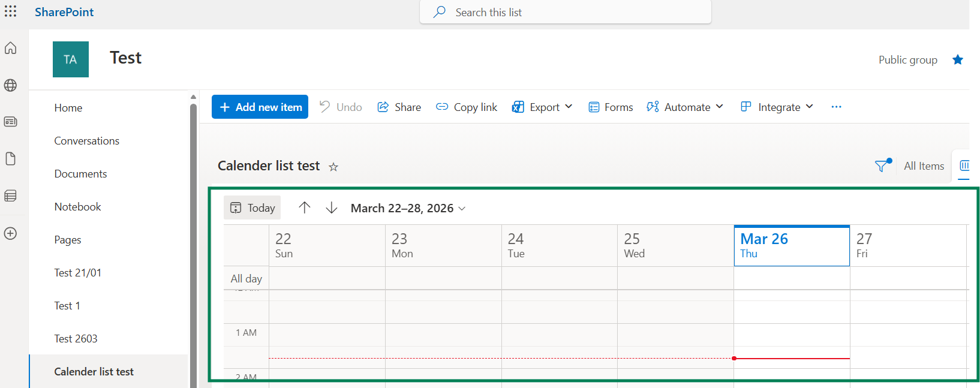Favorite the Calender list test star
980x388 pixels.
tap(333, 167)
